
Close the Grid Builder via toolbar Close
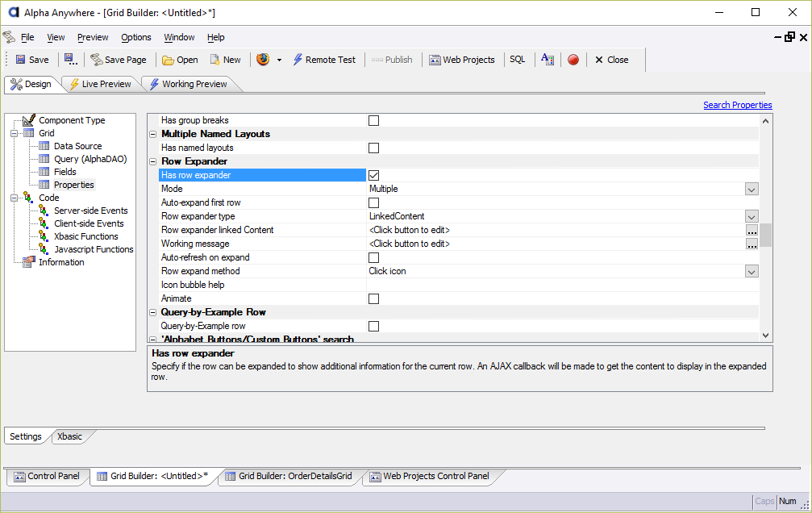click(x=611, y=60)
